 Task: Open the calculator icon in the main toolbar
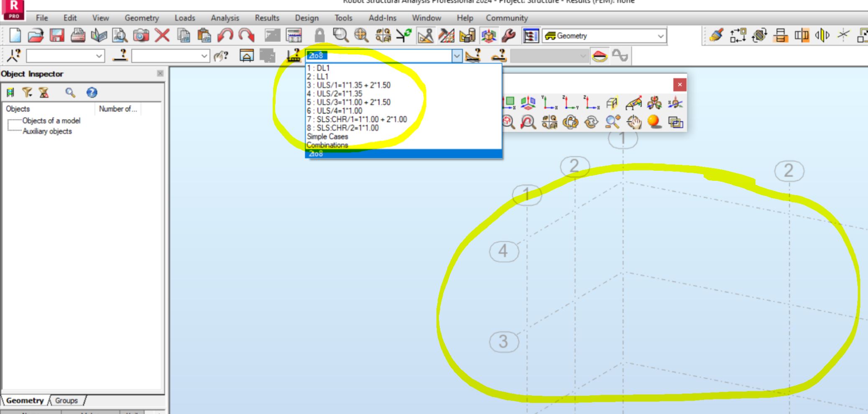(294, 36)
